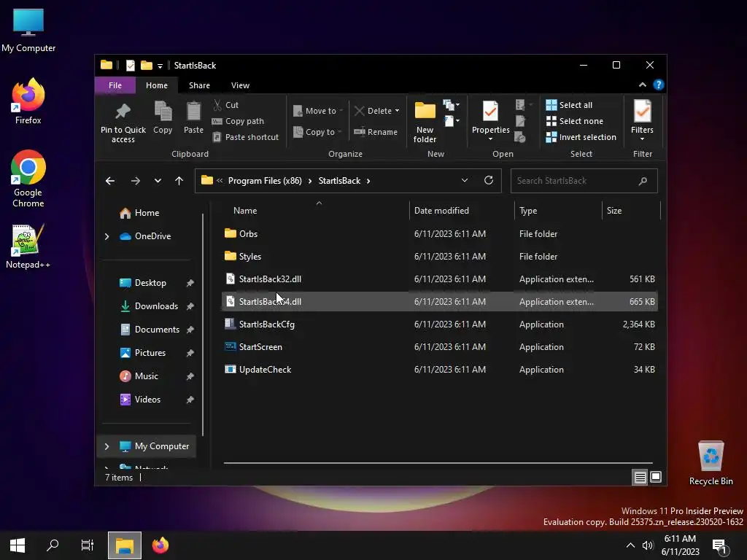
Task: Click Program Files (x86) breadcrumb
Action: pos(265,181)
